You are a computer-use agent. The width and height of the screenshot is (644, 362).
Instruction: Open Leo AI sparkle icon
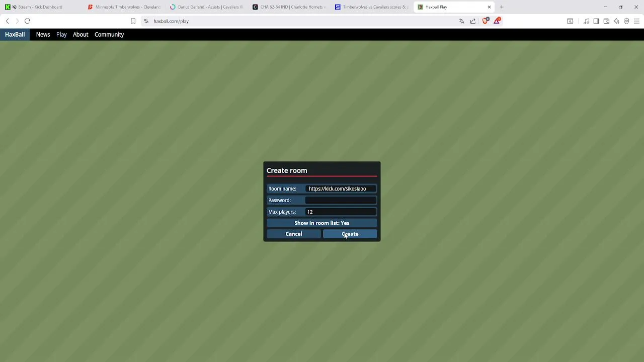[x=616, y=21]
